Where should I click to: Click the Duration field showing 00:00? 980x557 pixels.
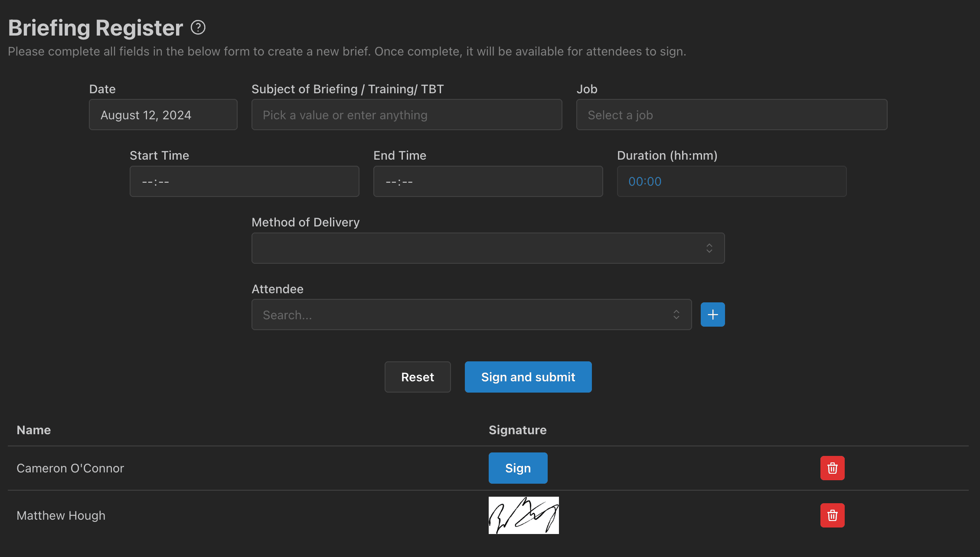pyautogui.click(x=732, y=181)
